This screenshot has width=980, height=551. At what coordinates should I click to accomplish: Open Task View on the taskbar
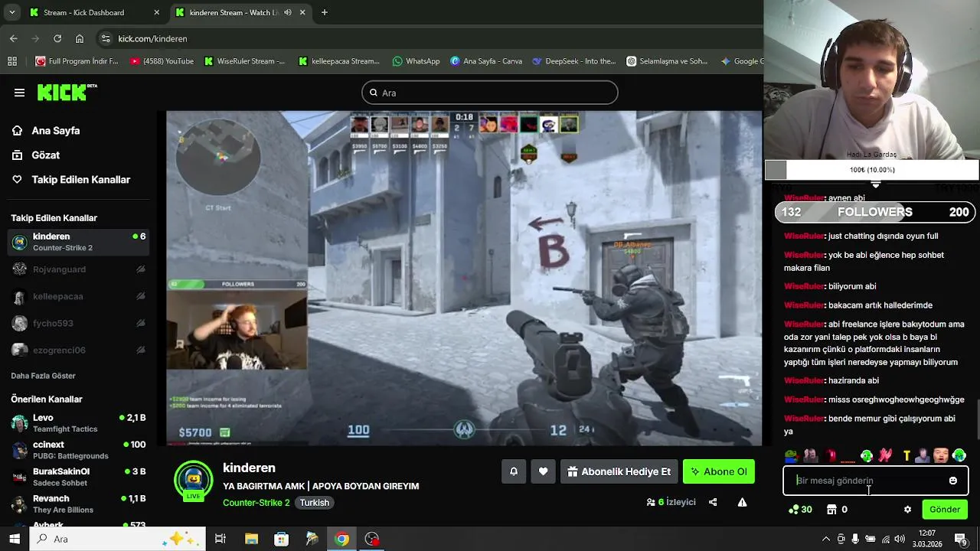click(220, 539)
